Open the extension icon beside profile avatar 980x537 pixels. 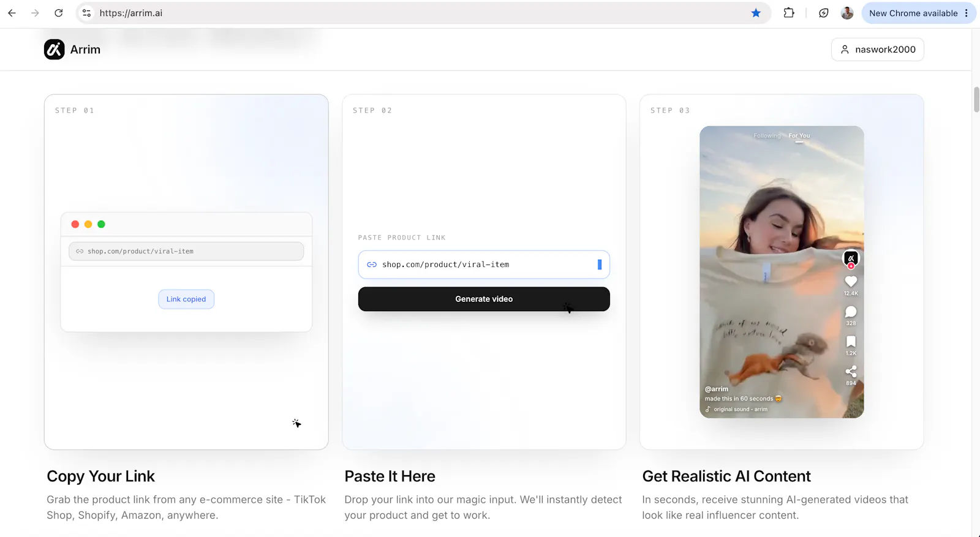tap(824, 13)
